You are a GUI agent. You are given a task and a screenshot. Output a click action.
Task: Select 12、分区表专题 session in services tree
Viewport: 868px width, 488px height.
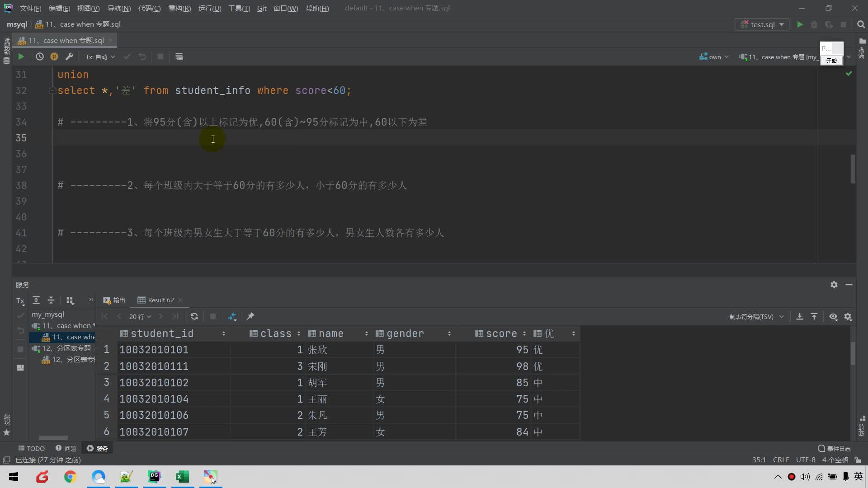pyautogui.click(x=62, y=348)
